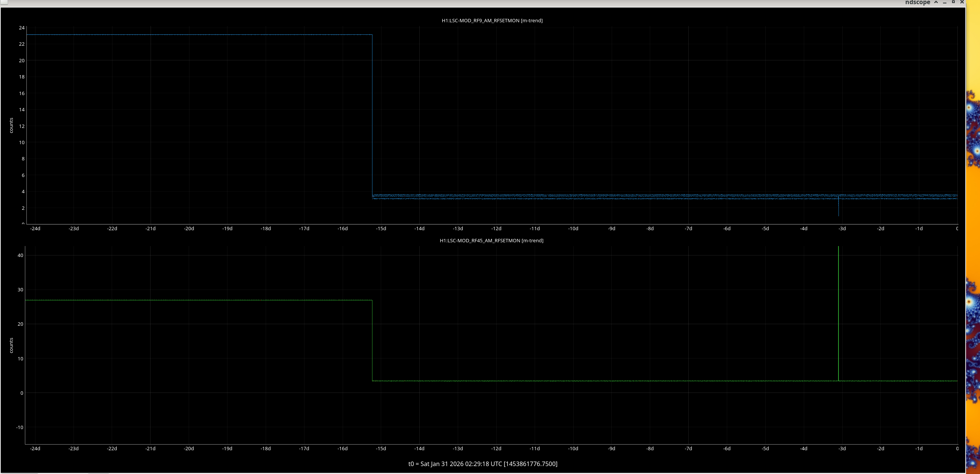This screenshot has width=980, height=474.
Task: Click the upper plot's counts axis label
Action: pyautogui.click(x=11, y=125)
